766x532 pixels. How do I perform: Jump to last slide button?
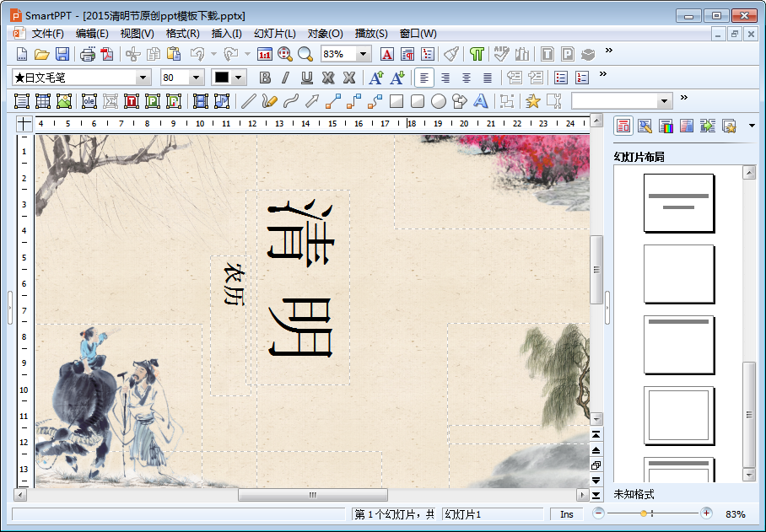click(596, 496)
